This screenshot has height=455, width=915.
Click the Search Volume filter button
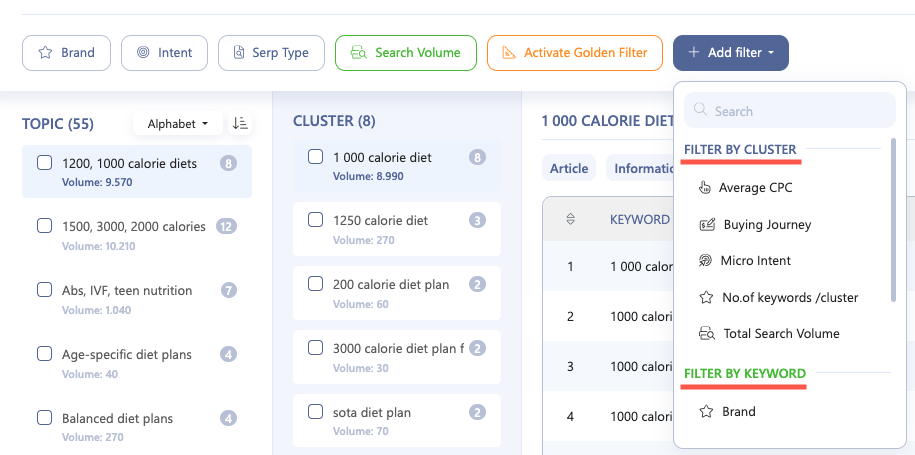[405, 53]
